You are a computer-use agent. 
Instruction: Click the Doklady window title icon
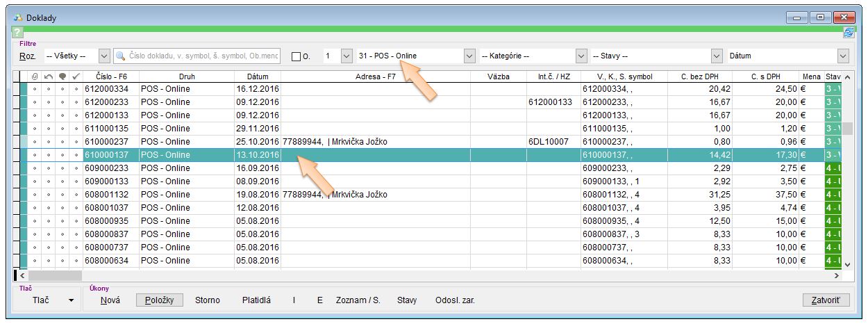[x=19, y=17]
